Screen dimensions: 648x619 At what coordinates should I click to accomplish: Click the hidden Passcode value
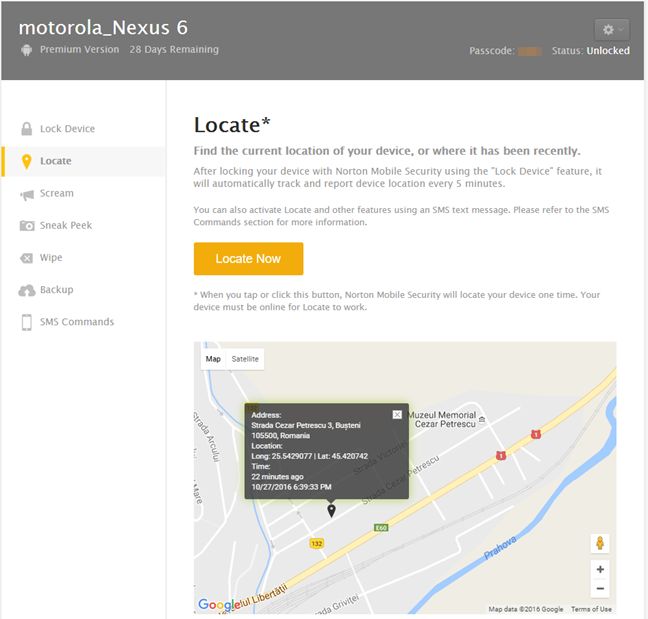530,51
